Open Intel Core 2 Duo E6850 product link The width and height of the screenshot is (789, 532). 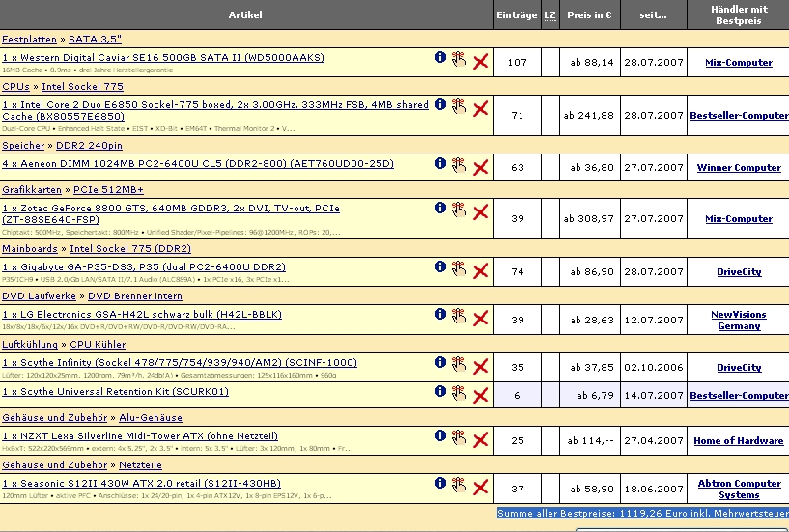215,111
